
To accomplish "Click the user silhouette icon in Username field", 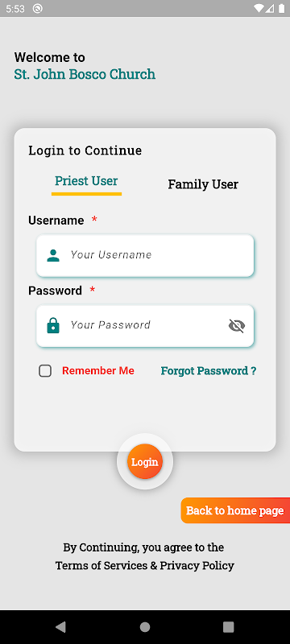I will (x=53, y=255).
